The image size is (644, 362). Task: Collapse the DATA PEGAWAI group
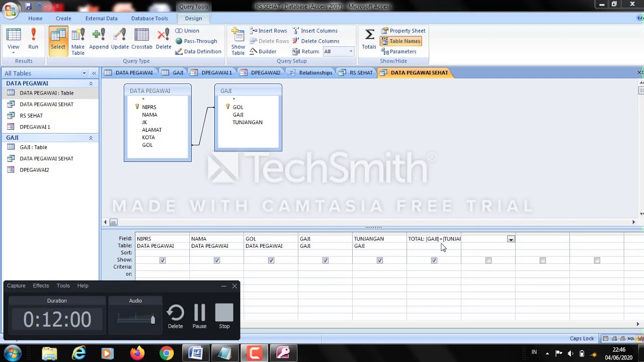tap(91, 83)
